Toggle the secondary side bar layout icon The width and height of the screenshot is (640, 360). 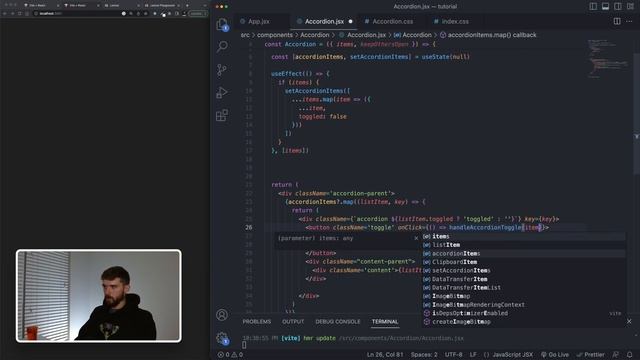click(618, 6)
